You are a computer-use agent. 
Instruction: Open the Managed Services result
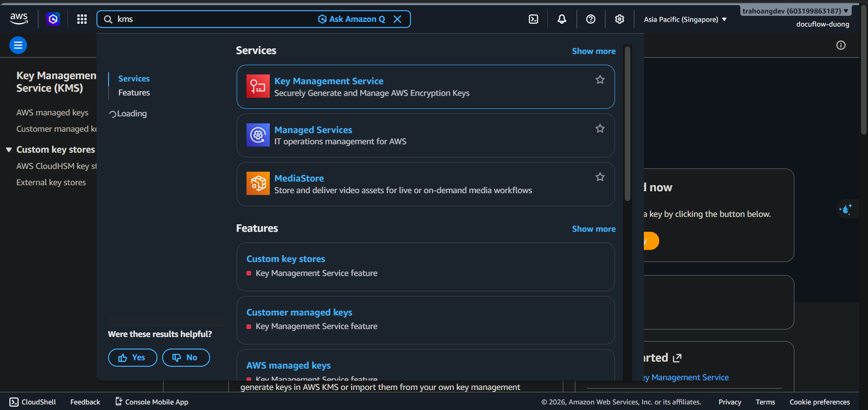click(x=313, y=130)
